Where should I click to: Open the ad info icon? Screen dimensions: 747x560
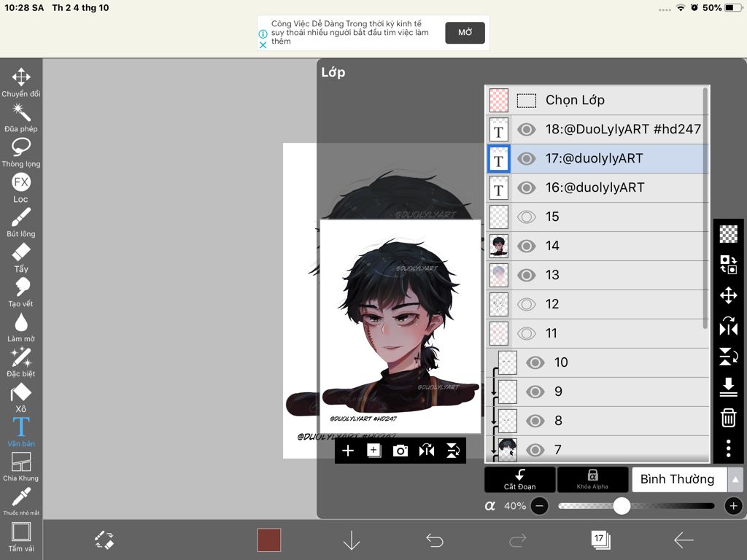click(x=263, y=34)
